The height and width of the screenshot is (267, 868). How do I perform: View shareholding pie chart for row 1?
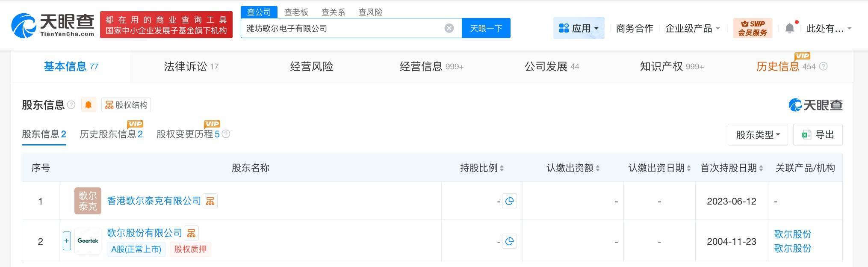coord(509,201)
